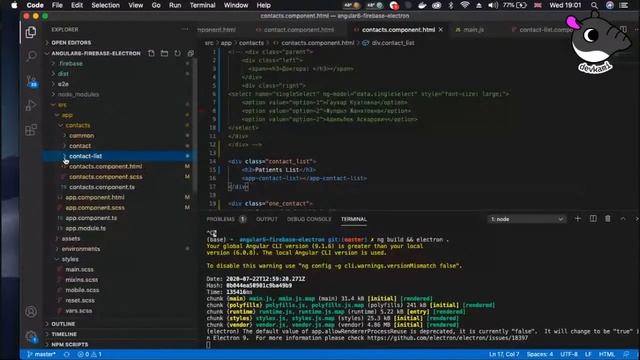Image resolution: width=640 pixels, height=360 pixels.
Task: Open the volume control in menu bar
Action: [493, 5]
